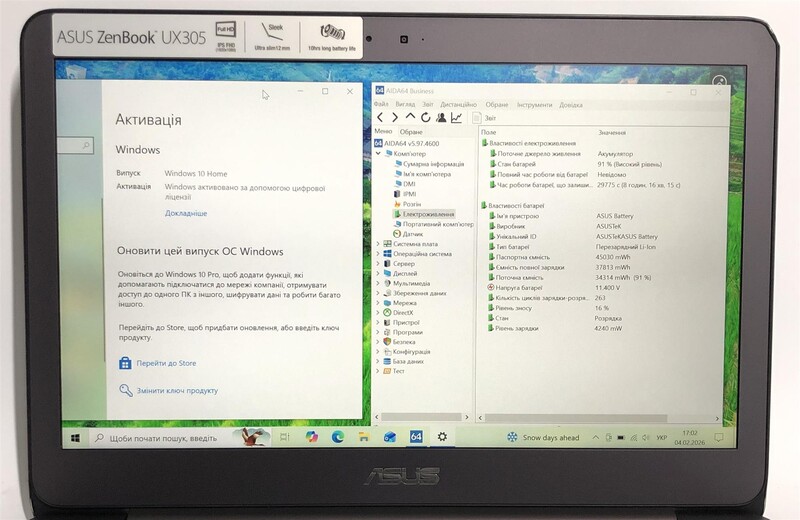Click Змінити ключ продукту link
Image resolution: width=800 pixels, height=520 pixels.
coord(168,390)
